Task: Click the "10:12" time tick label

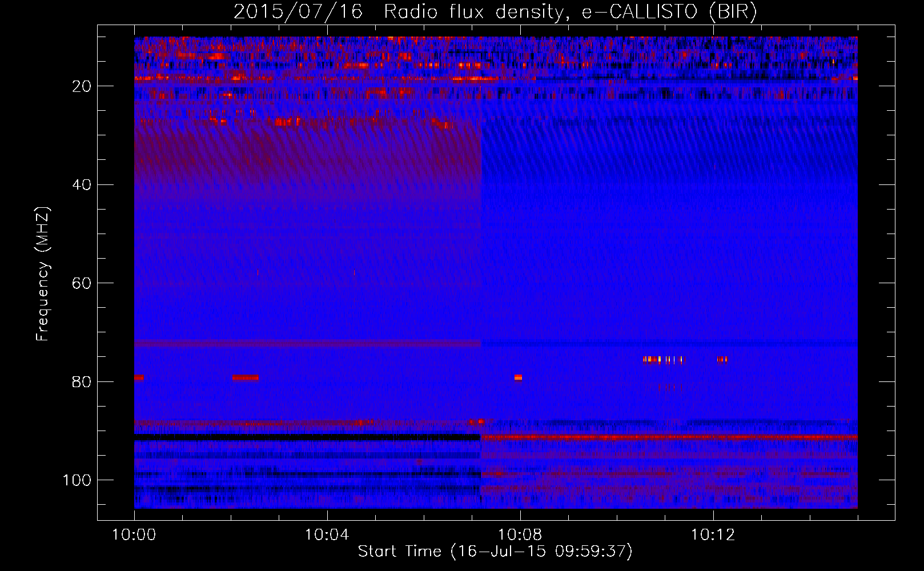Action: (713, 535)
